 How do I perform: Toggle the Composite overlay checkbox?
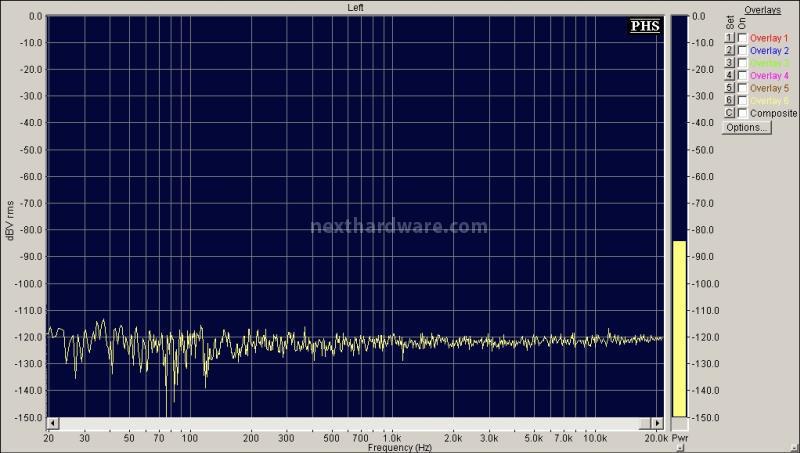click(x=742, y=113)
